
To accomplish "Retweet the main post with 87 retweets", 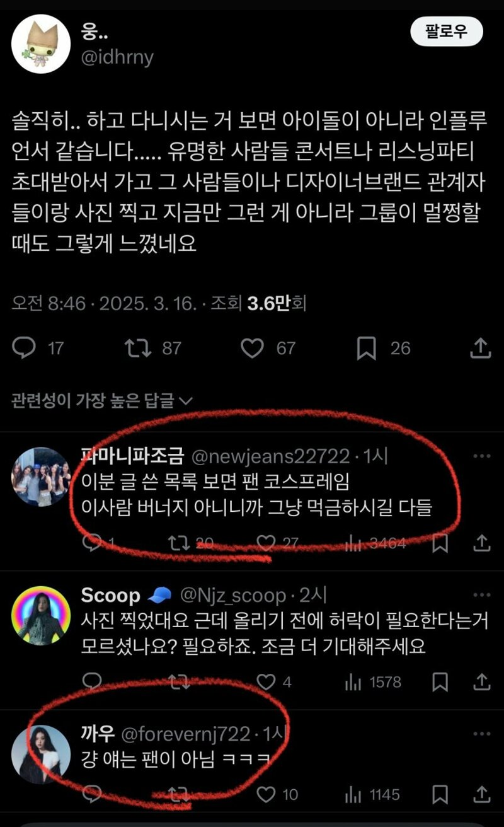I will coord(137,348).
